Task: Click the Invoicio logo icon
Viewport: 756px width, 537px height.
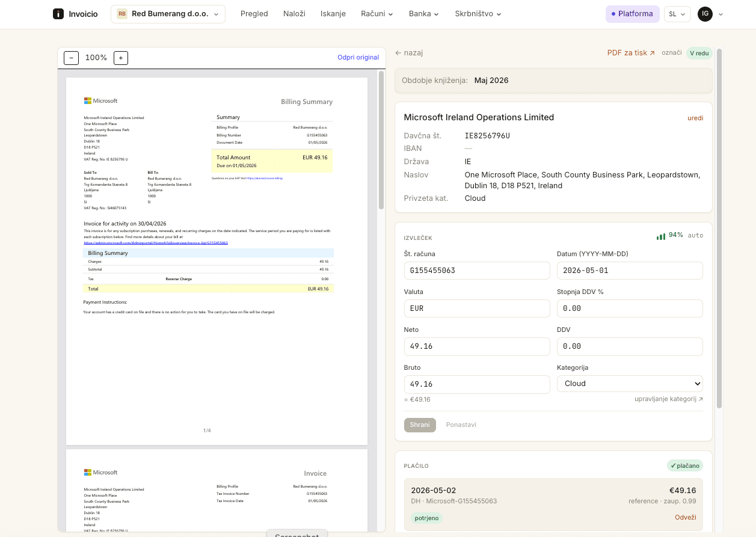Action: point(58,14)
